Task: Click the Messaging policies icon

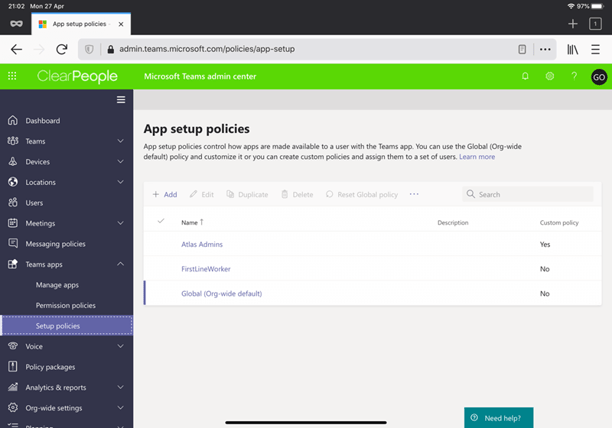Action: (x=12, y=243)
